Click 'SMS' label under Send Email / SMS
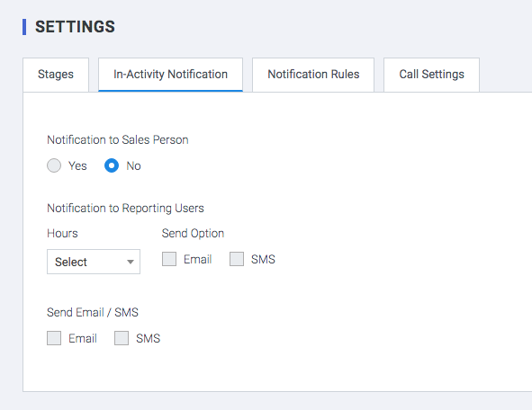The height and width of the screenshot is (410, 532). [x=148, y=338]
